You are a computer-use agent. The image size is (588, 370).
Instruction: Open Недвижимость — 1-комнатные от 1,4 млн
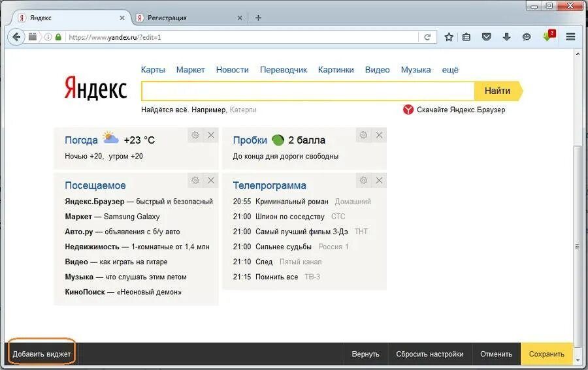[137, 247]
